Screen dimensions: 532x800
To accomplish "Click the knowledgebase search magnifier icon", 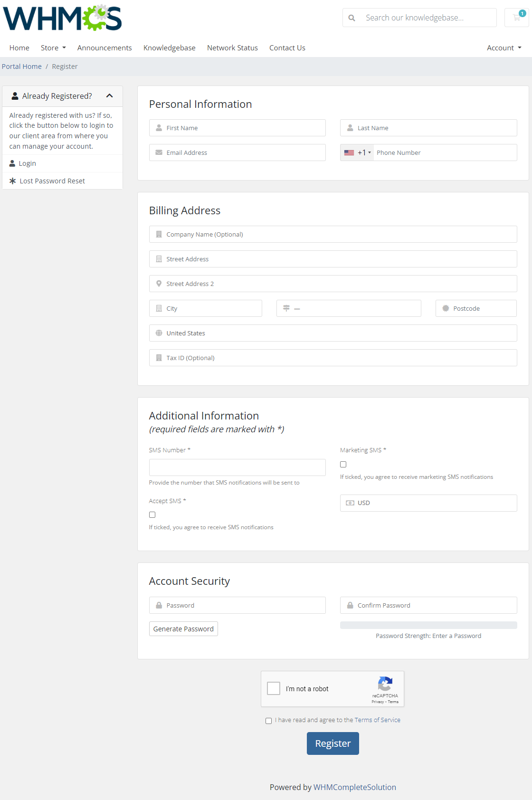I will pyautogui.click(x=351, y=18).
